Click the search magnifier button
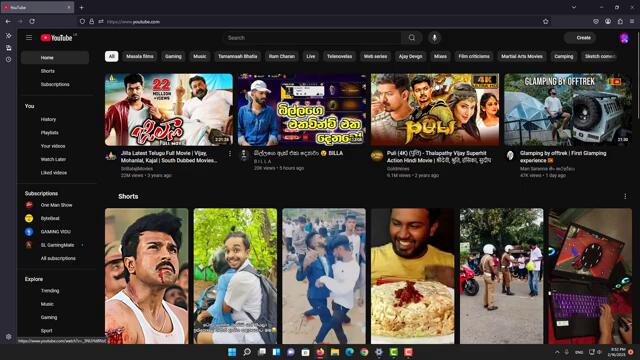This screenshot has height=360, width=640. tap(412, 38)
